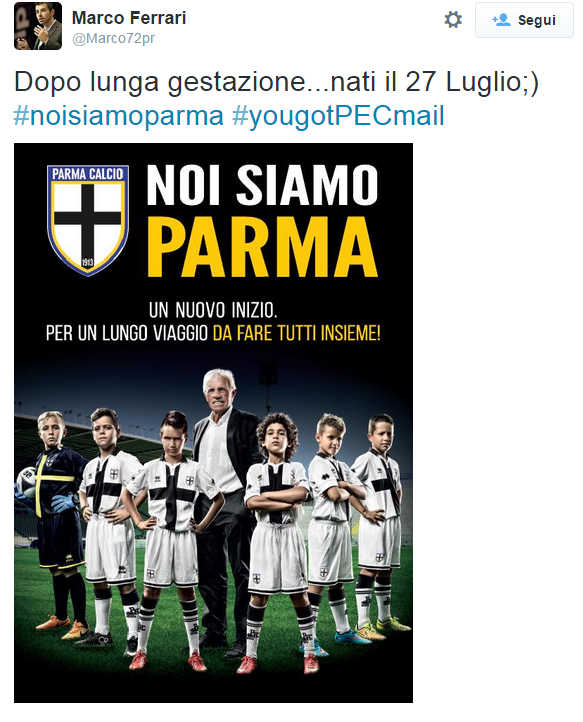Click the UN NUOVO INIZIO line
This screenshot has width=583, height=722.
tap(213, 310)
